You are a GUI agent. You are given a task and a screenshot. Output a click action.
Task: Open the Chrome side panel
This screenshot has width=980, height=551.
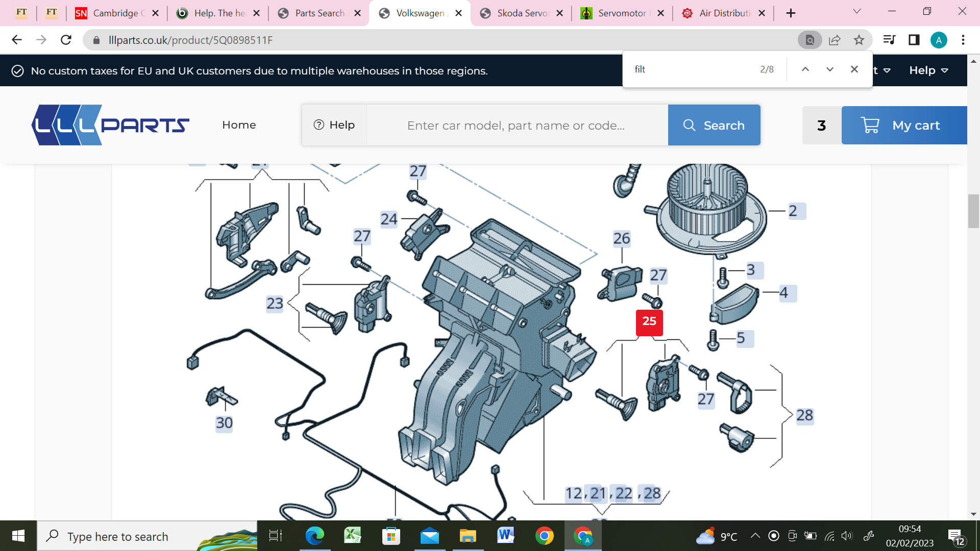click(914, 40)
